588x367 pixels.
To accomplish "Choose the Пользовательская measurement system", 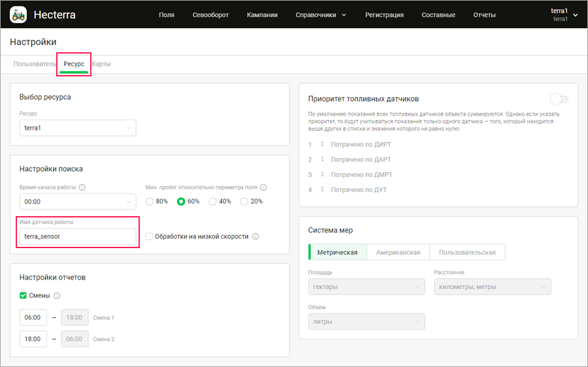I will [x=467, y=252].
